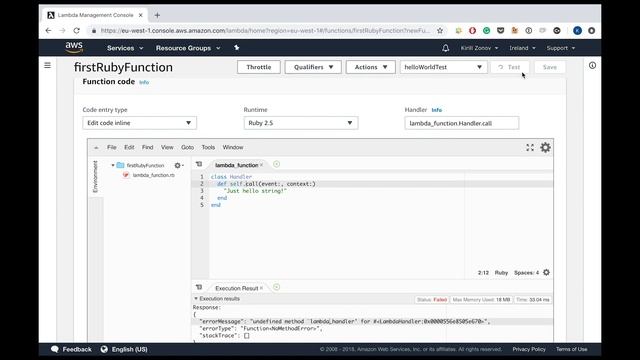
Task: Open the Terms of Use link
Action: click(x=571, y=349)
